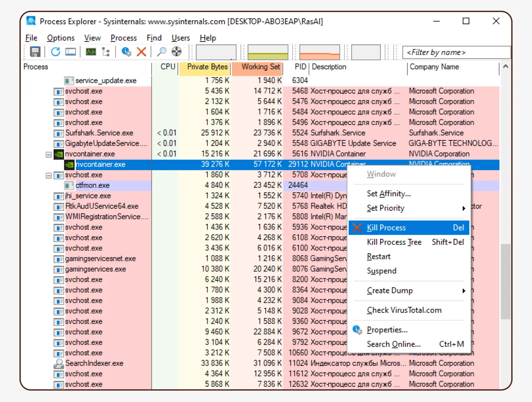Click the PID value 24464
The height and width of the screenshot is (402, 532).
298,185
